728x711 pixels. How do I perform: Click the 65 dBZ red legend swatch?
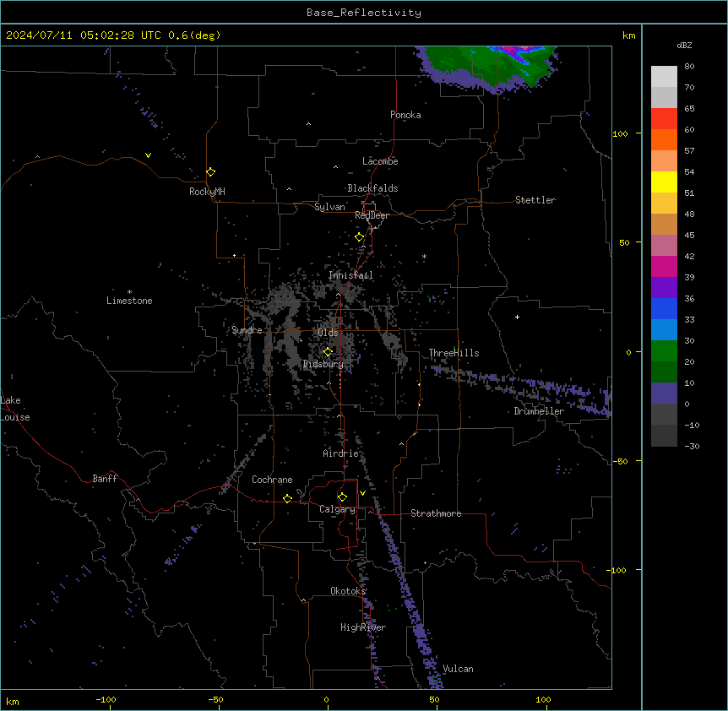pyautogui.click(x=664, y=118)
